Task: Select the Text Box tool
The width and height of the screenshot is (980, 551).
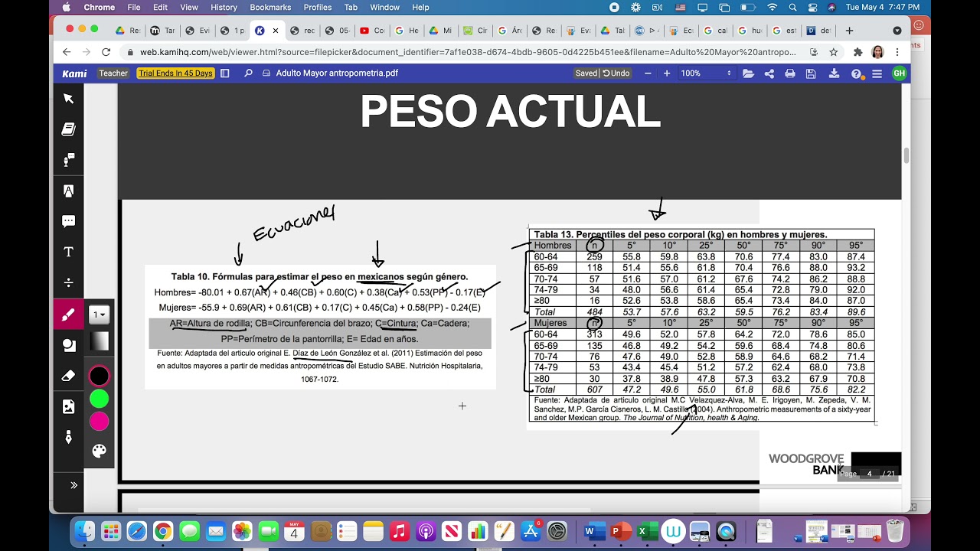Action: click(x=68, y=252)
